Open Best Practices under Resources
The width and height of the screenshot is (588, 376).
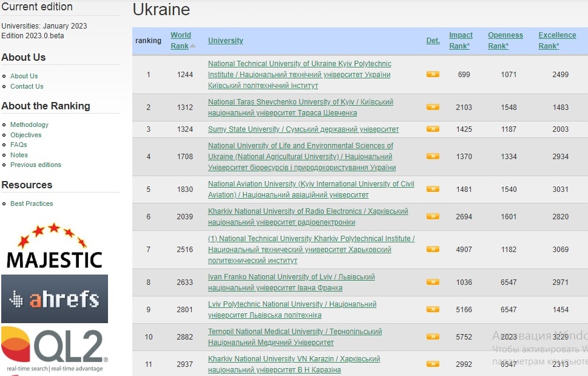pyautogui.click(x=32, y=203)
